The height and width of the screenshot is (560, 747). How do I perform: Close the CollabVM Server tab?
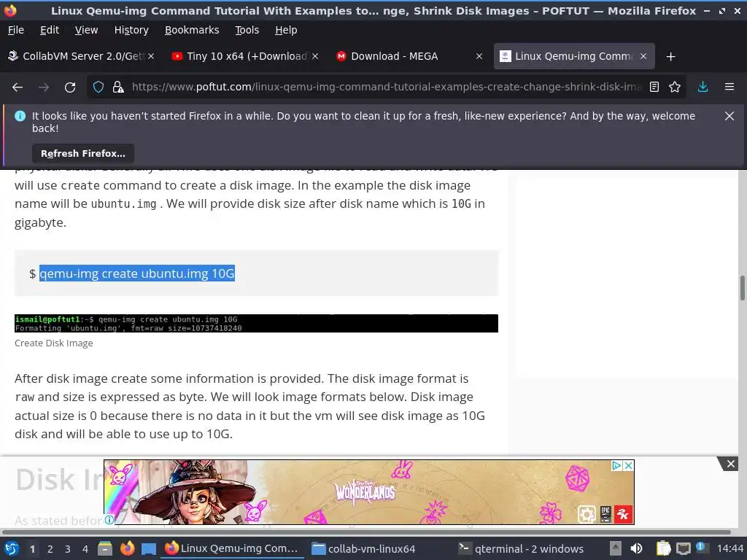tap(151, 56)
